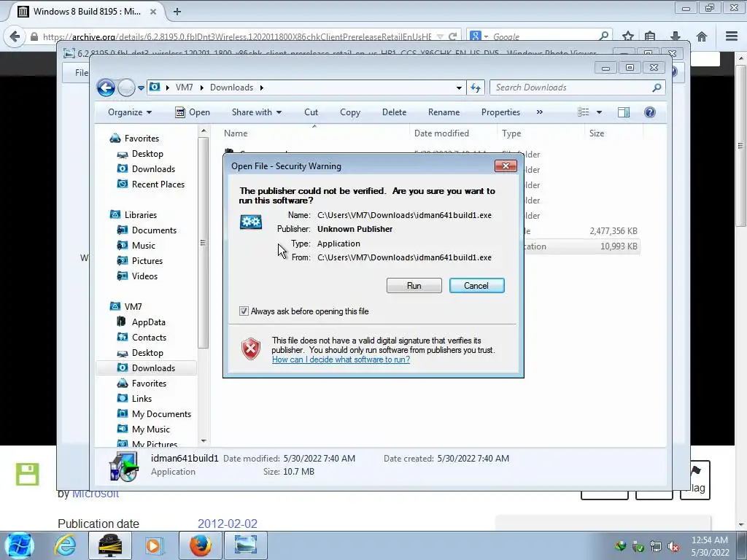Click Firefox home icon

[701, 36]
